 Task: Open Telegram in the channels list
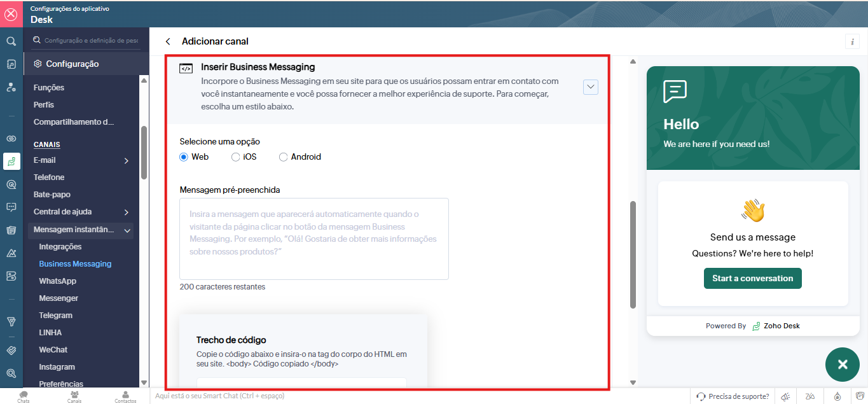[x=55, y=316]
